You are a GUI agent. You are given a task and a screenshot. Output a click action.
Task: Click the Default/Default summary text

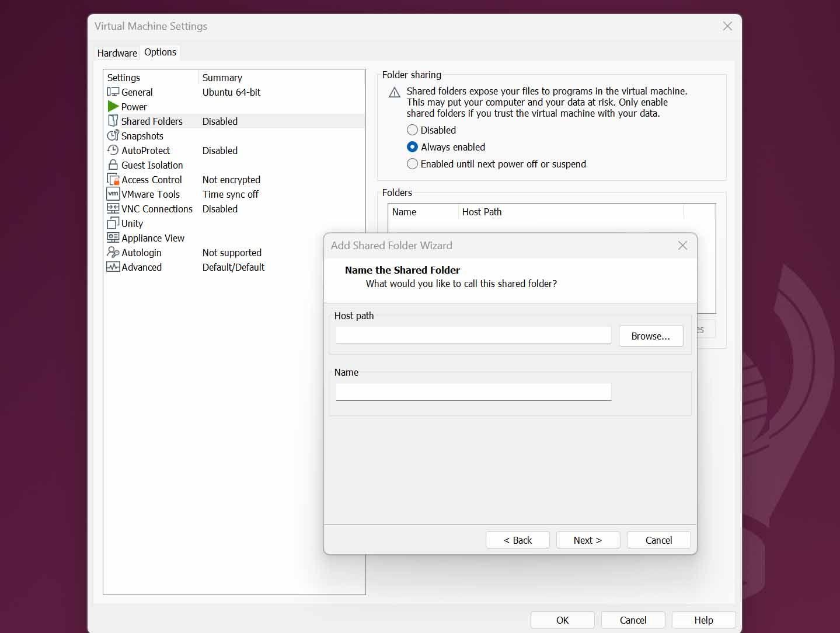[233, 267]
